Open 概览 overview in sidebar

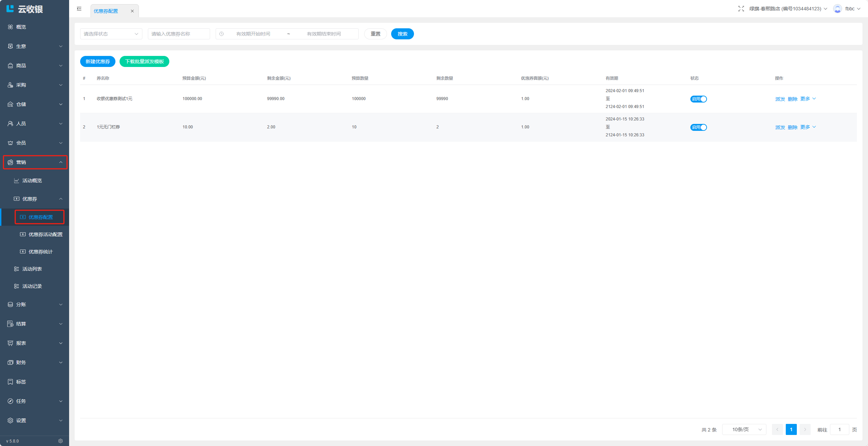pyautogui.click(x=21, y=27)
